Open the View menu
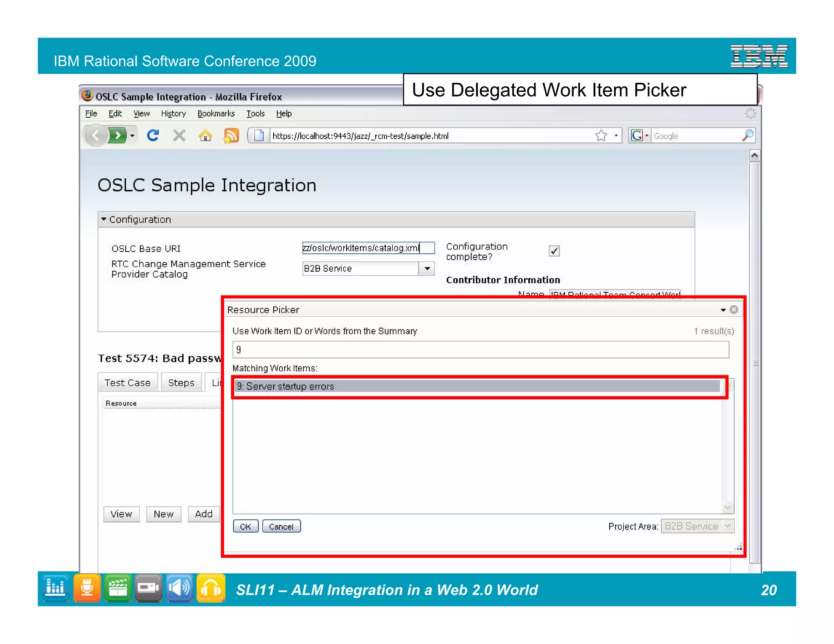834x644 pixels. (141, 114)
